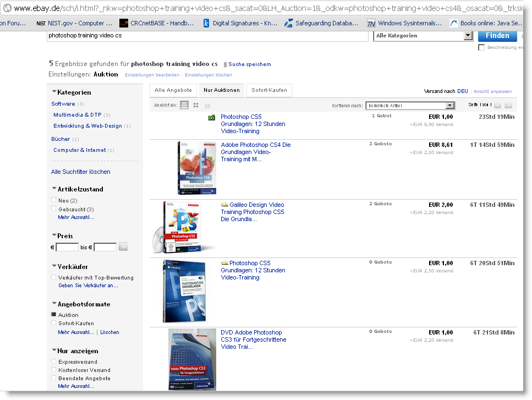532x400 pixels.
Task: Open the CRCnetBASE bookmark icon
Action: coord(124,23)
